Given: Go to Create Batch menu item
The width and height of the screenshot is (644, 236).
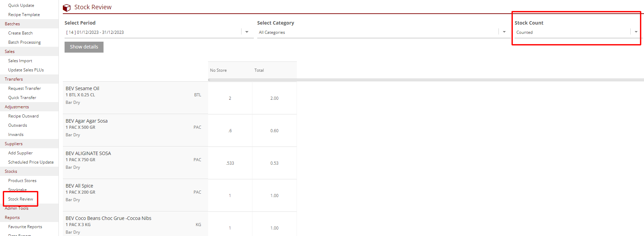Looking at the screenshot, I should (20, 33).
